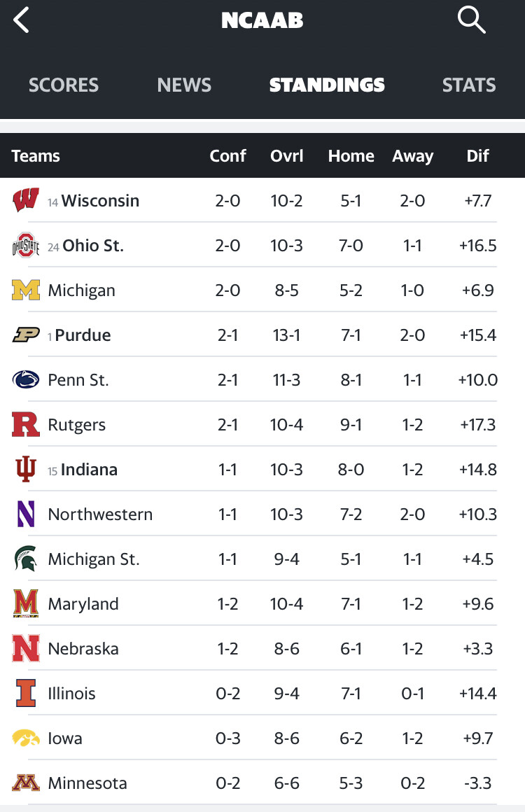525x812 pixels.
Task: Switch to the NEWS tab
Action: [184, 85]
